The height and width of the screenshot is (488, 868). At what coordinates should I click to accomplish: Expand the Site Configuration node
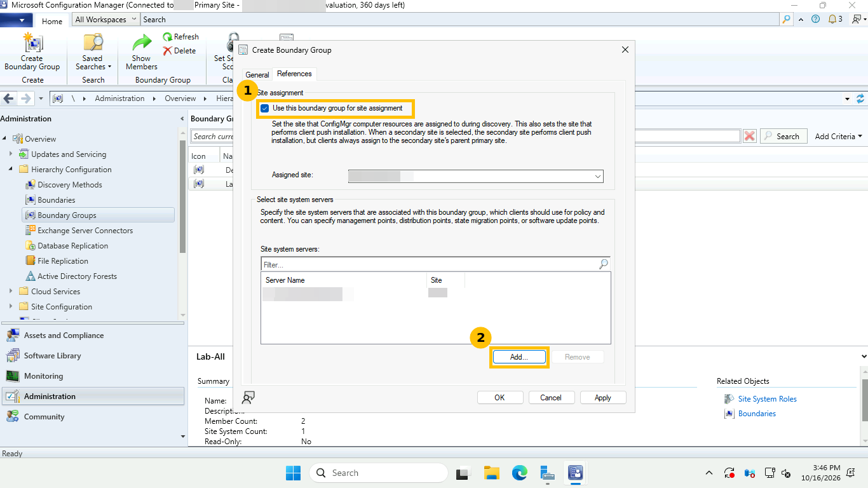click(11, 307)
